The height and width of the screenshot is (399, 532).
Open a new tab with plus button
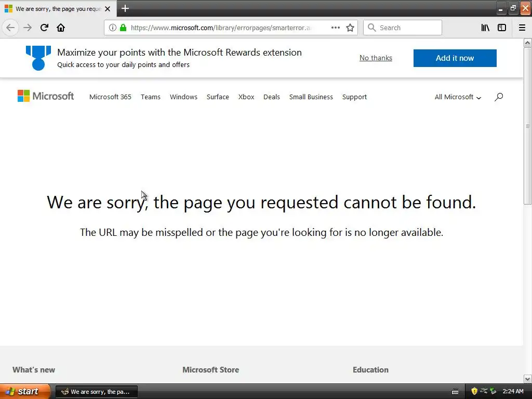click(125, 8)
